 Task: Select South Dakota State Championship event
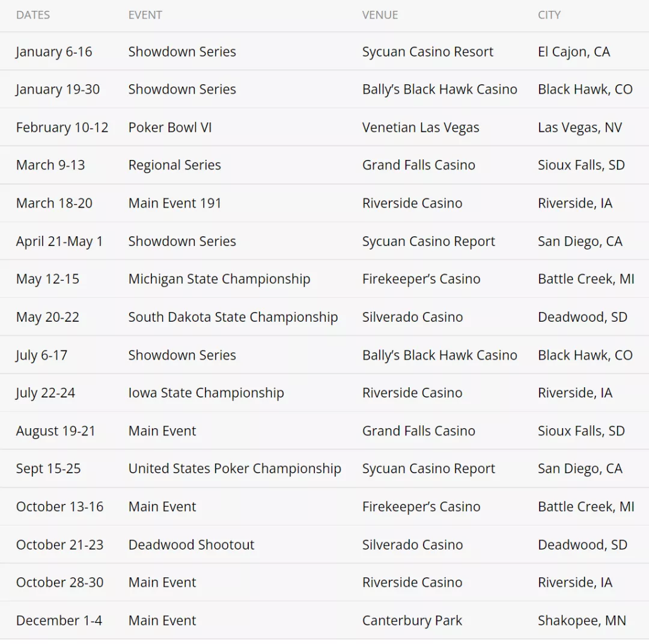[x=233, y=317]
